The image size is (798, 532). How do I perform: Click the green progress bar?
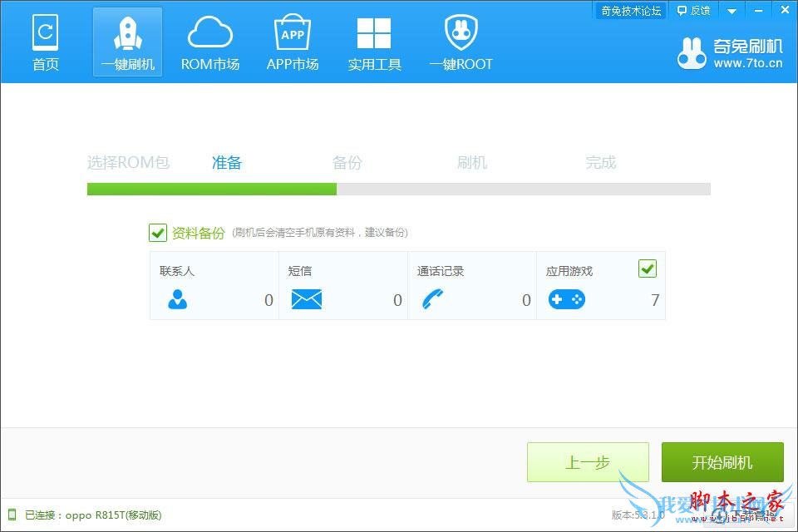(x=210, y=189)
